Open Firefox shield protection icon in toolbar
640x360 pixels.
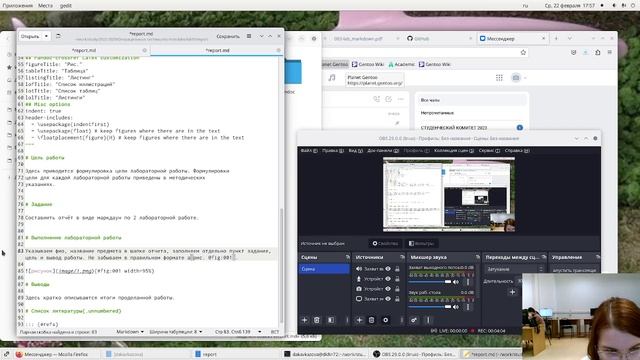tap(573, 52)
